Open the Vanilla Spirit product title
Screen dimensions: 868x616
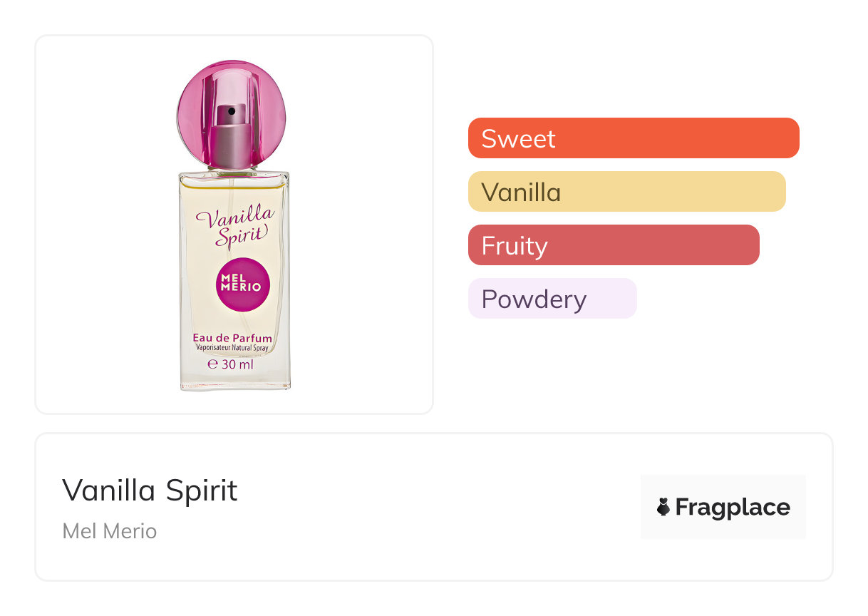click(150, 491)
